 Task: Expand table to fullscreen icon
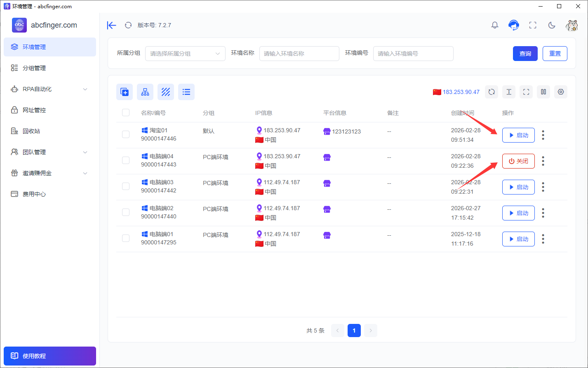[526, 92]
